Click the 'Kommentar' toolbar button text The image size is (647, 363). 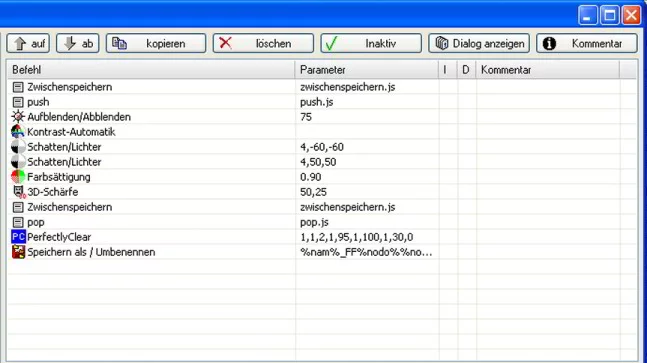[597, 44]
